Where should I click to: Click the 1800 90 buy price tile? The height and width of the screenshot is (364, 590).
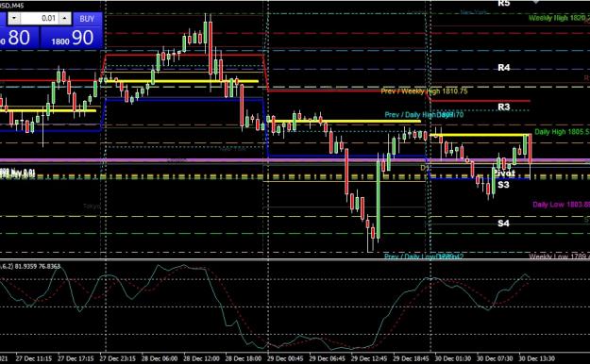click(72, 38)
